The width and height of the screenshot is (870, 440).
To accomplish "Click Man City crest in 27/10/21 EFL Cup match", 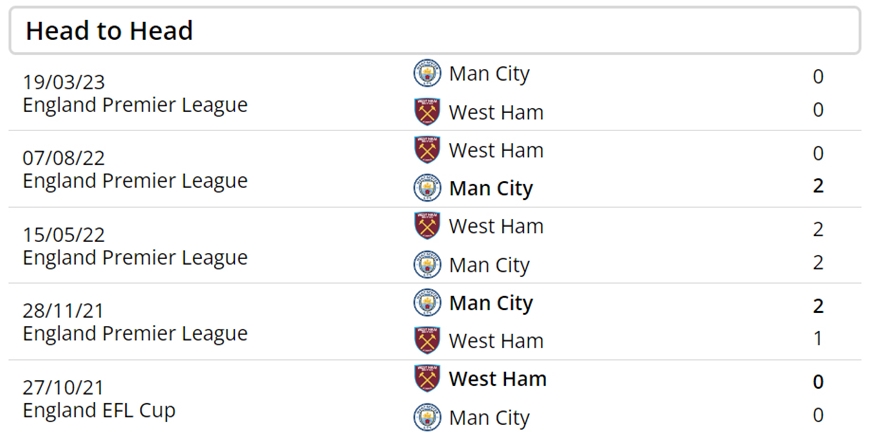I will click(427, 417).
